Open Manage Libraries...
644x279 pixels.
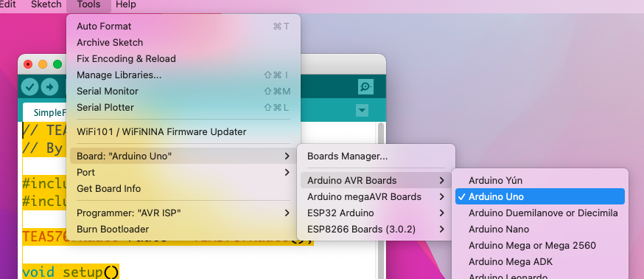point(183,75)
